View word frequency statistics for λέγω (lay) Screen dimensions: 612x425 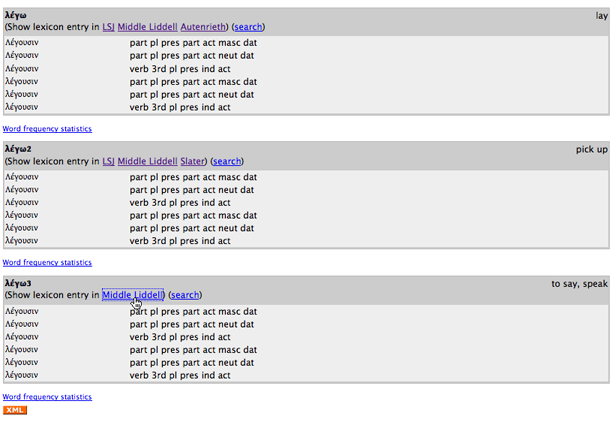[x=47, y=129]
